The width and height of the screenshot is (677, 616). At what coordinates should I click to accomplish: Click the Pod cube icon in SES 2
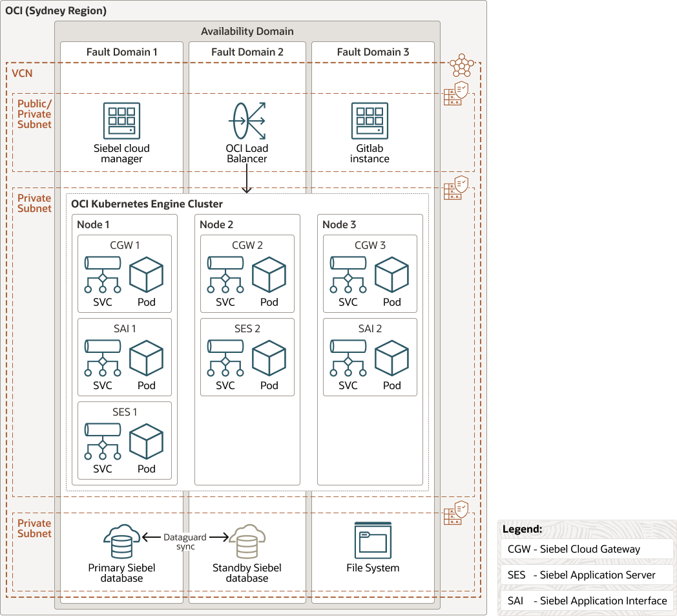[x=269, y=358]
